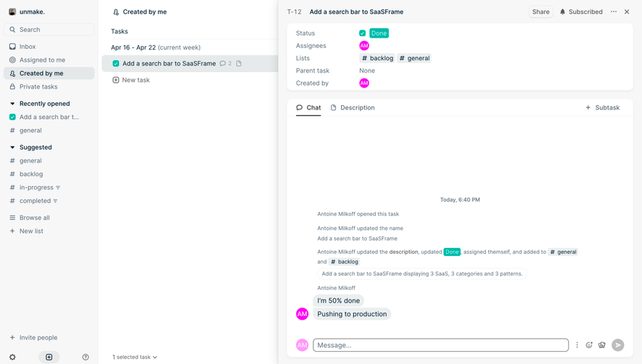Click the general list tag in details

(x=414, y=58)
